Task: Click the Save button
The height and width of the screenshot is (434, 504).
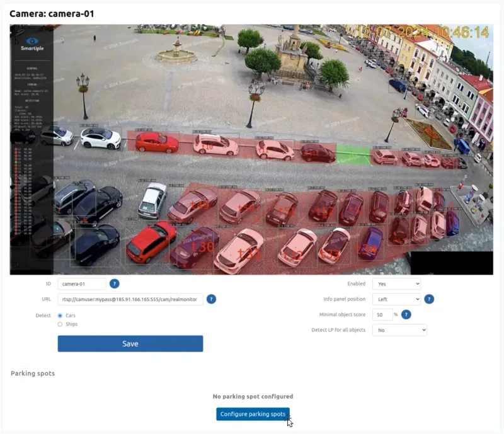Action: tap(130, 344)
